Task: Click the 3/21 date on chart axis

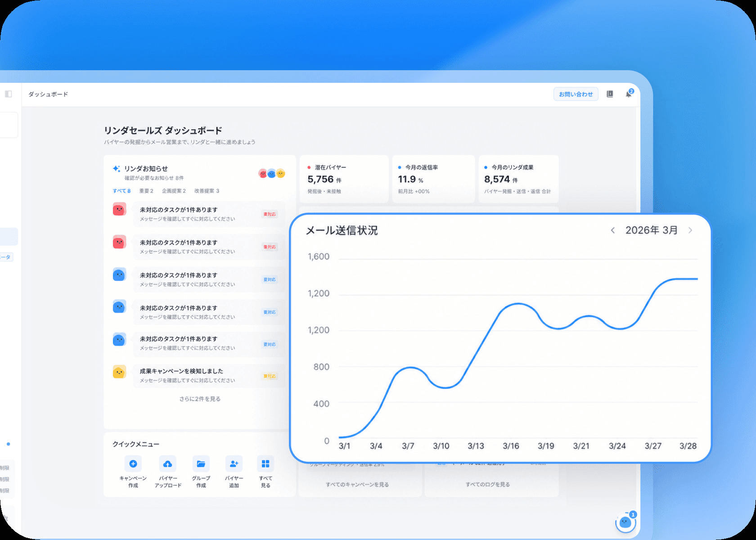Action: tap(581, 446)
